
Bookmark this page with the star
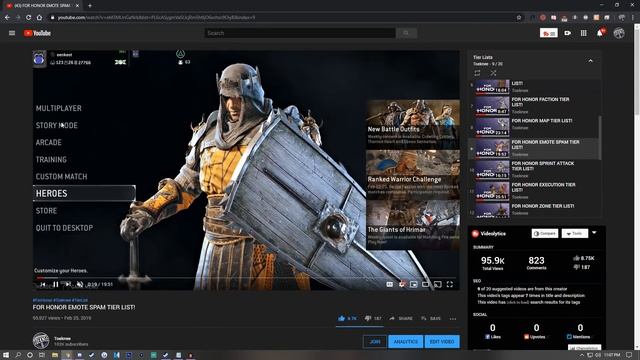point(519,18)
